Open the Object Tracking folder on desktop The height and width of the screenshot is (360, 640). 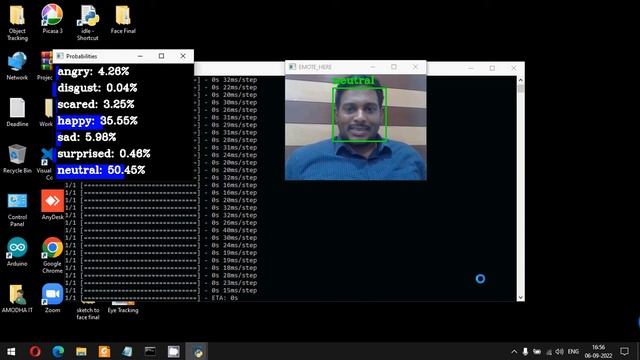click(x=17, y=22)
